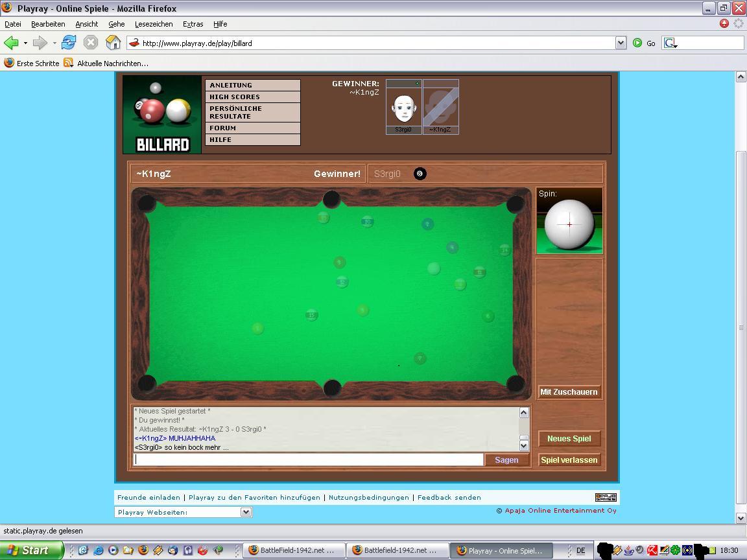Viewport: 747px width, 560px height.
Task: Open the Lesezeichen menu
Action: 154,24
